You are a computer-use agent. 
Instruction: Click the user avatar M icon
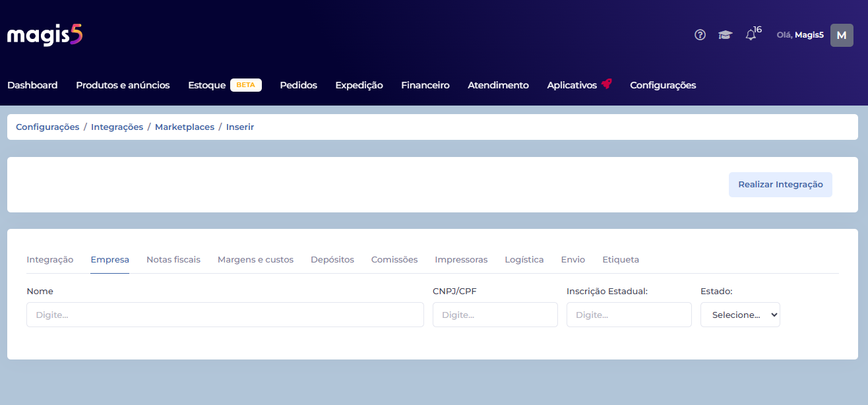tap(841, 35)
